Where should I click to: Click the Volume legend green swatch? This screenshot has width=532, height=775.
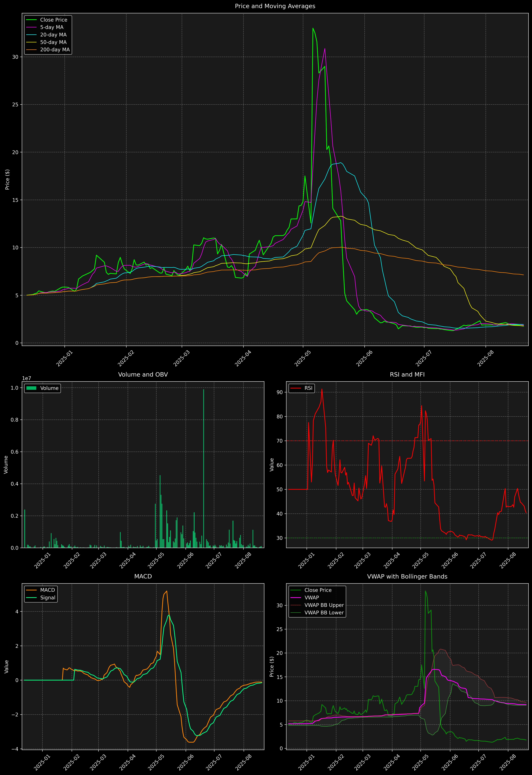[31, 388]
